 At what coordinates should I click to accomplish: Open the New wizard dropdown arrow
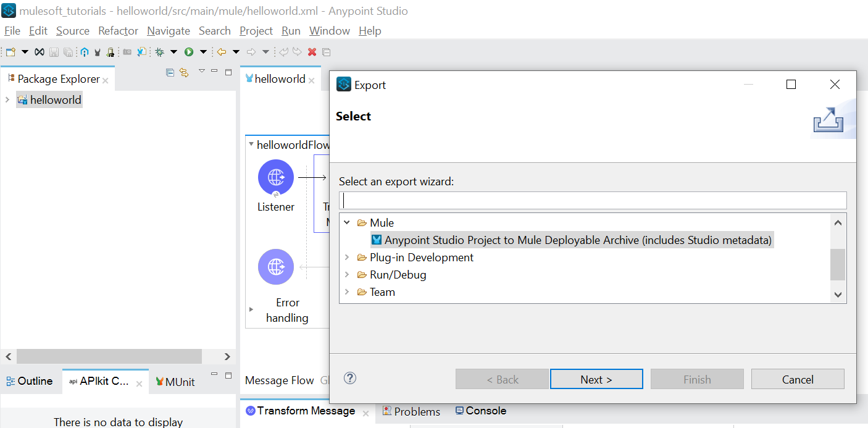tap(23, 52)
